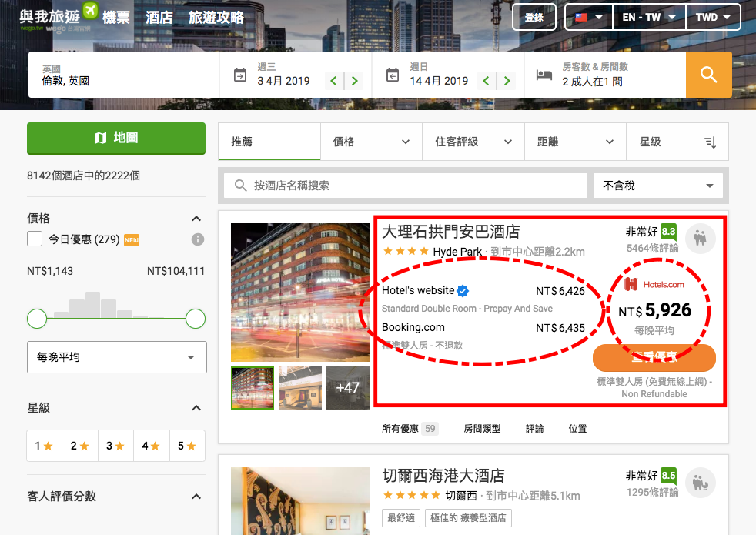
Task: Click the orange search magnifier button
Action: pyautogui.click(x=708, y=75)
